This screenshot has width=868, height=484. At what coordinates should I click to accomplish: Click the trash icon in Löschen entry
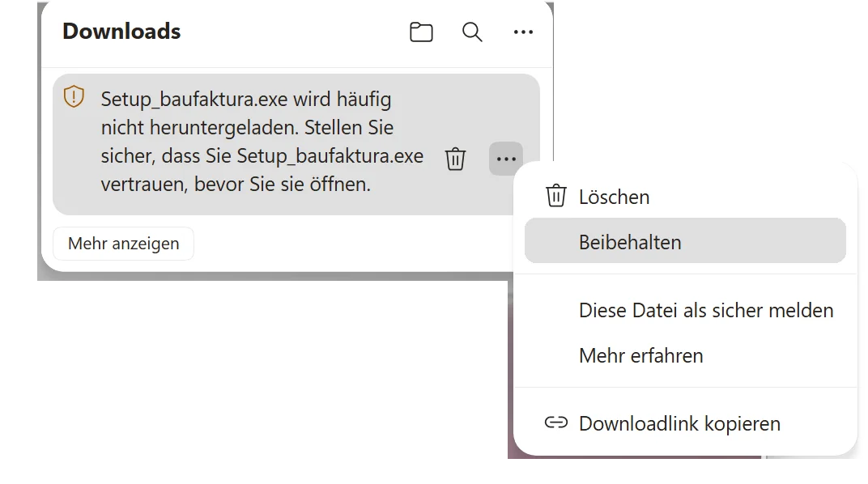[x=555, y=196]
